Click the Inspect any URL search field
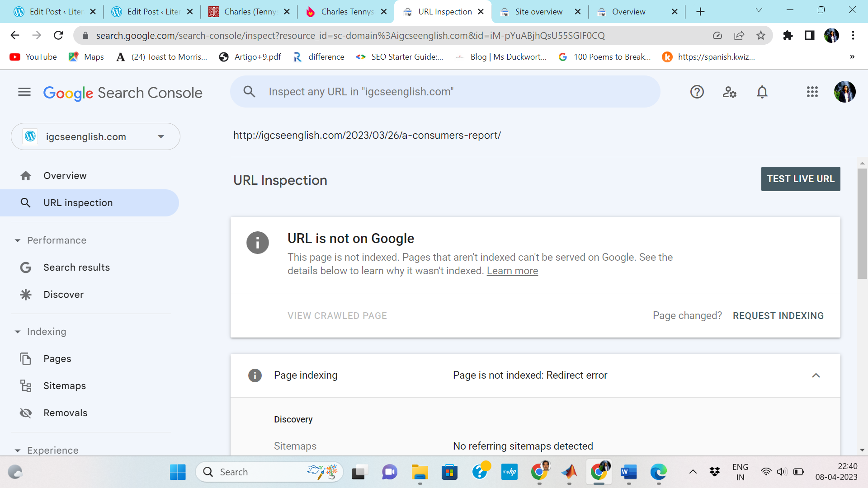 tap(445, 92)
